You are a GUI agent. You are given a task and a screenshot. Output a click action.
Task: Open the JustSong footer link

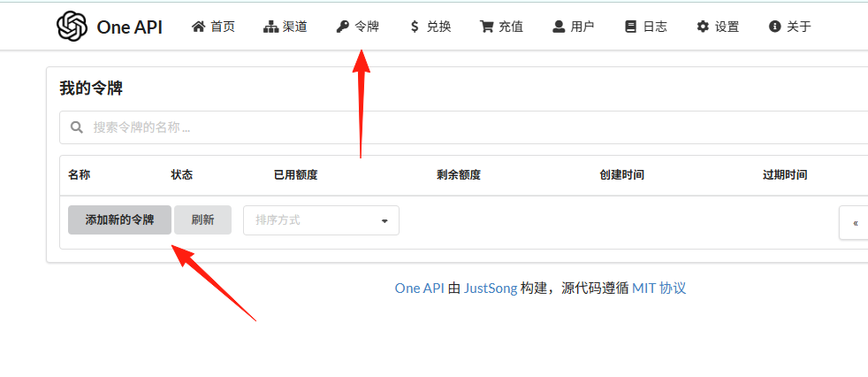(491, 289)
